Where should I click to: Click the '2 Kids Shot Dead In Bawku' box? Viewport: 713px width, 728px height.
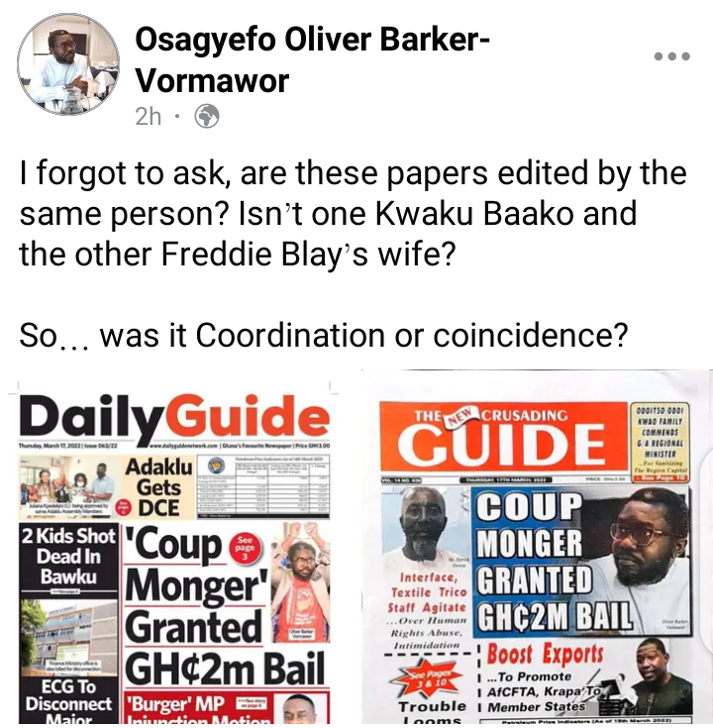68,558
